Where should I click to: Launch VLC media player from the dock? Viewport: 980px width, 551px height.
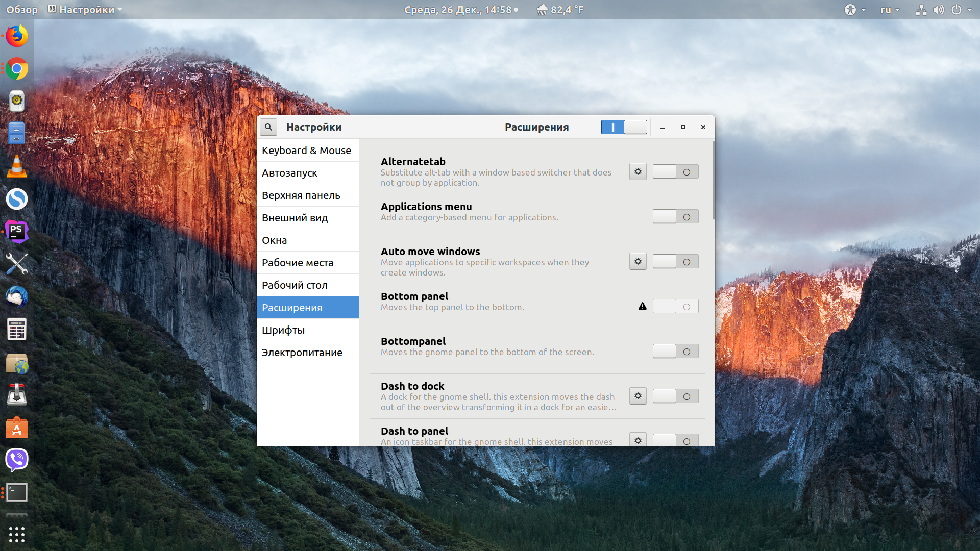pos(17,166)
